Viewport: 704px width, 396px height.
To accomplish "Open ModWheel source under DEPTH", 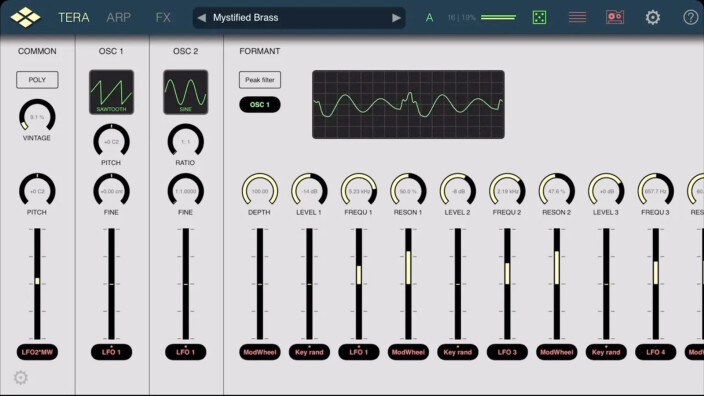I will [260, 352].
